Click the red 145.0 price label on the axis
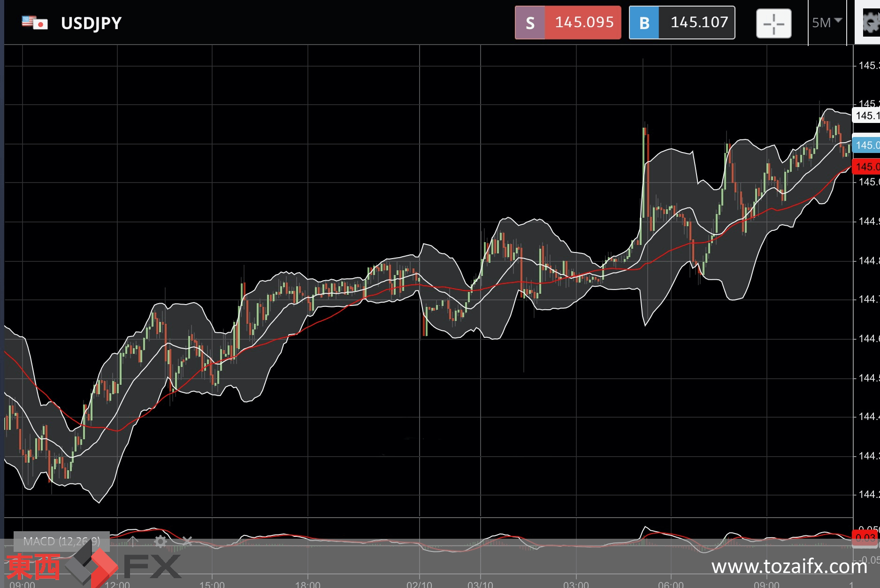This screenshot has height=588, width=880. [866, 167]
